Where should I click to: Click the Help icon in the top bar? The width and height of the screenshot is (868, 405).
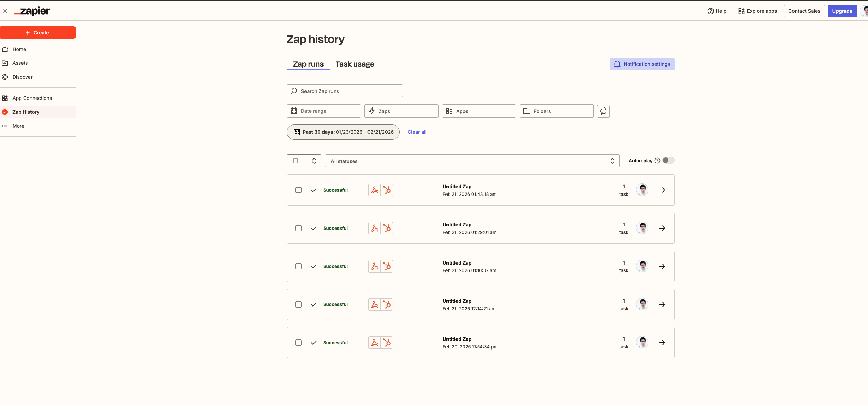coord(710,11)
